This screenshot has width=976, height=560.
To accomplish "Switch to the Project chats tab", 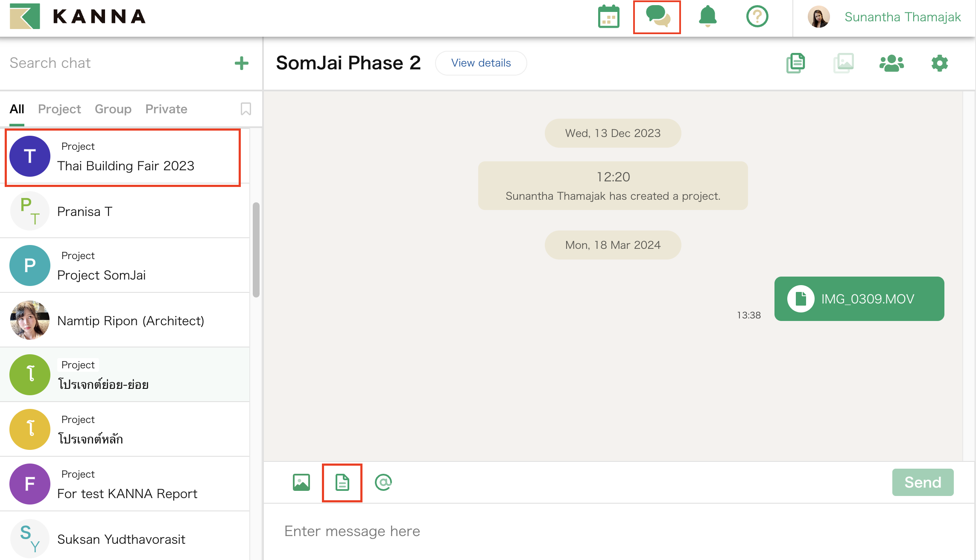I will tap(59, 109).
